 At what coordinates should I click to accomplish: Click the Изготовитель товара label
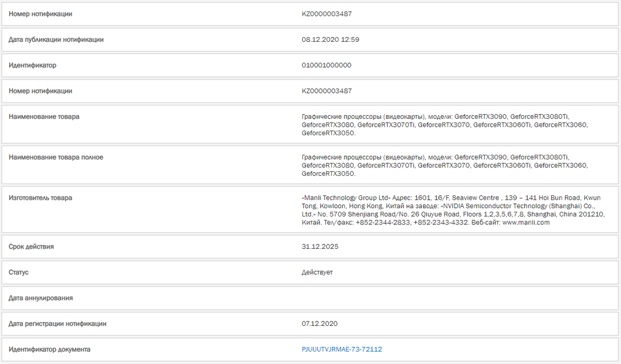[x=41, y=198]
